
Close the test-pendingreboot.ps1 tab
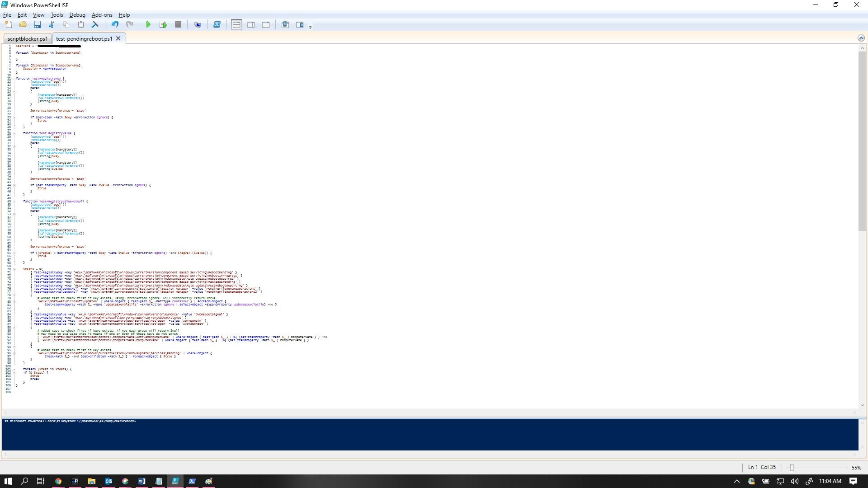[118, 38]
